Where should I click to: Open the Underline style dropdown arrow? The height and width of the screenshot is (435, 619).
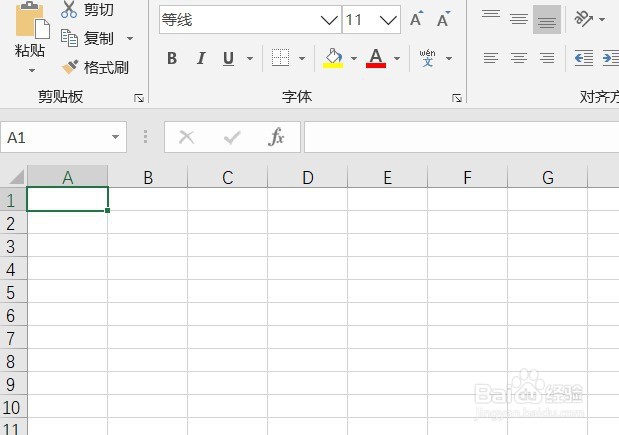250,58
